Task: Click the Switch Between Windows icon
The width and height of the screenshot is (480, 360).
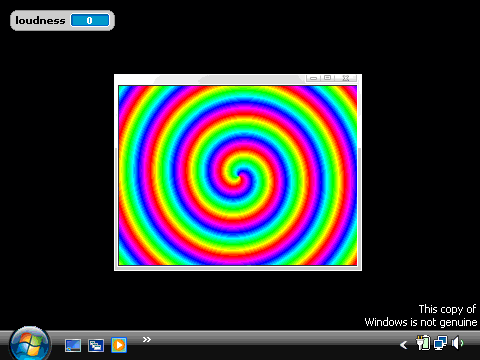Action: (96, 345)
